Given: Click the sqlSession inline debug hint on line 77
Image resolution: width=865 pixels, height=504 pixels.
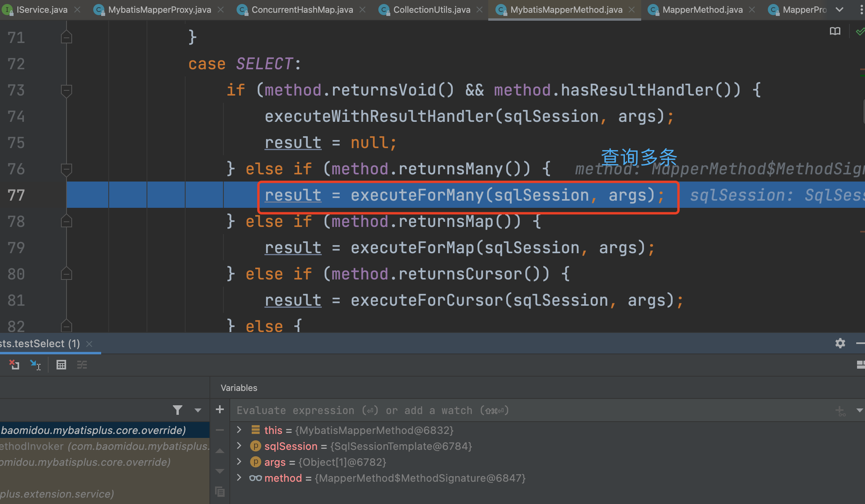Looking at the screenshot, I should click(x=777, y=195).
